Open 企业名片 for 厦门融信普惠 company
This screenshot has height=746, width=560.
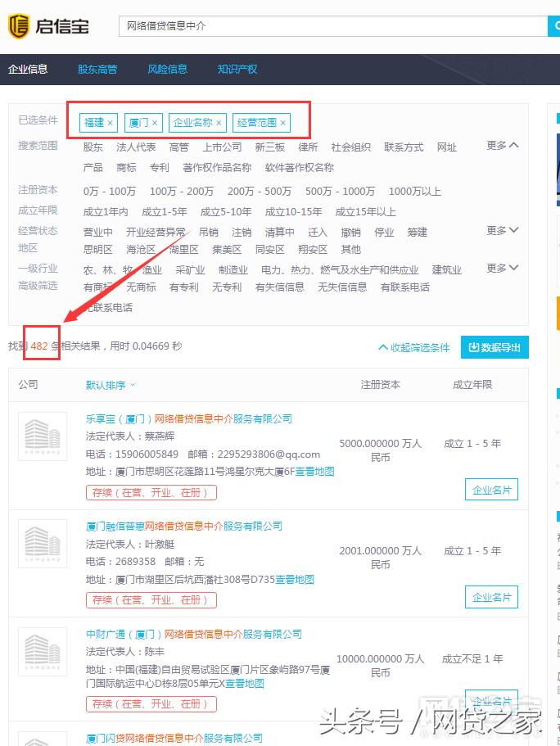491,597
